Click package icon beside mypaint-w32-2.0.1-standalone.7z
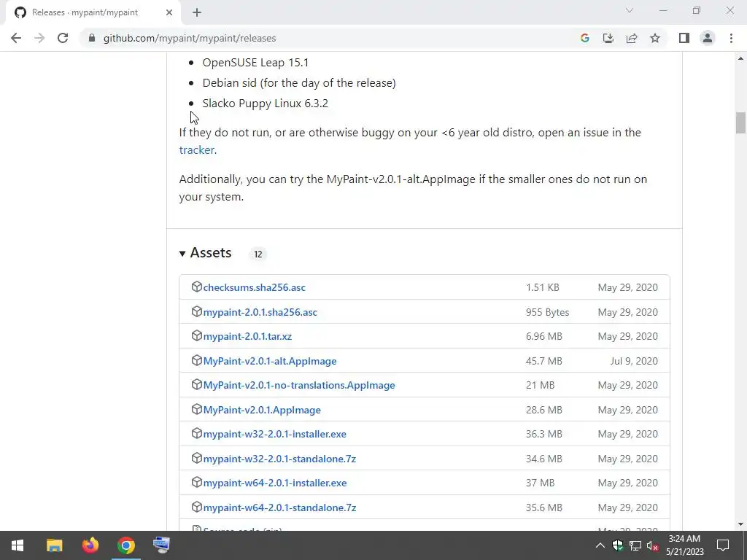747x560 pixels. tap(197, 458)
